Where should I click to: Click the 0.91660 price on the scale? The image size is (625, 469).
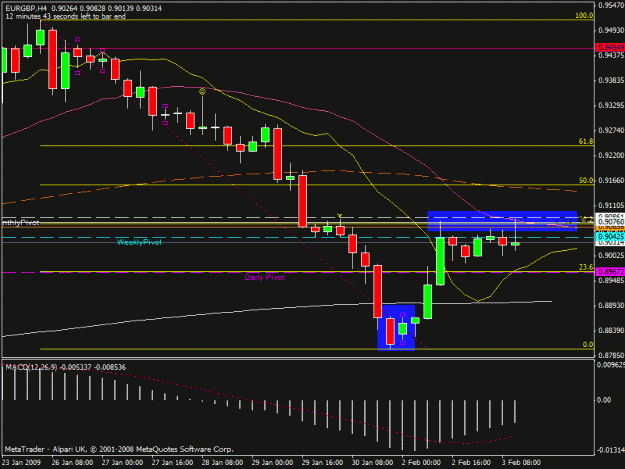click(611, 181)
